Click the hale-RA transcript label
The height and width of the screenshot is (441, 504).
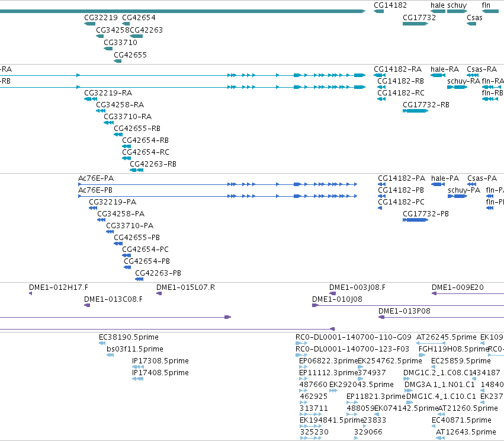tap(445, 69)
